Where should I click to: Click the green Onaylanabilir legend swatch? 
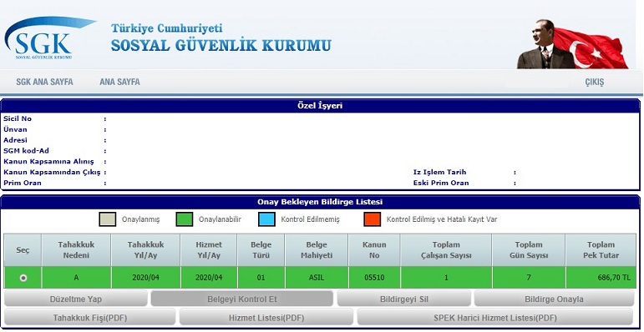(x=185, y=219)
